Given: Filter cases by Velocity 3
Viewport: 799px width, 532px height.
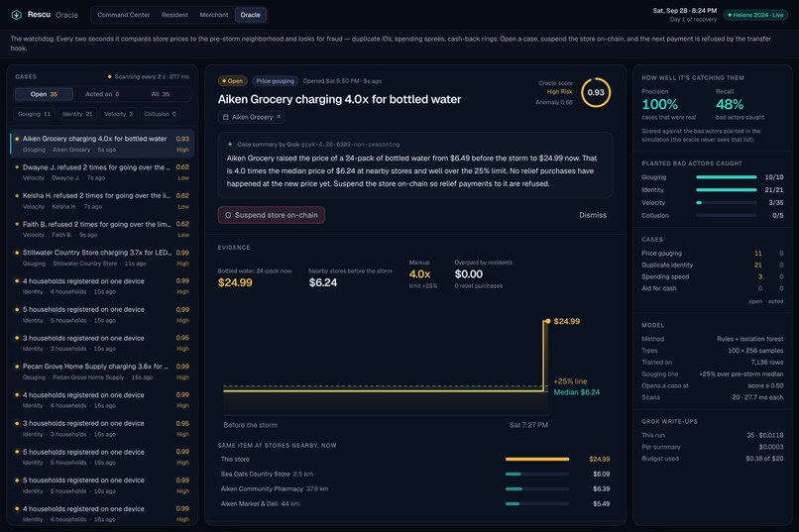Looking at the screenshot, I should pos(118,114).
